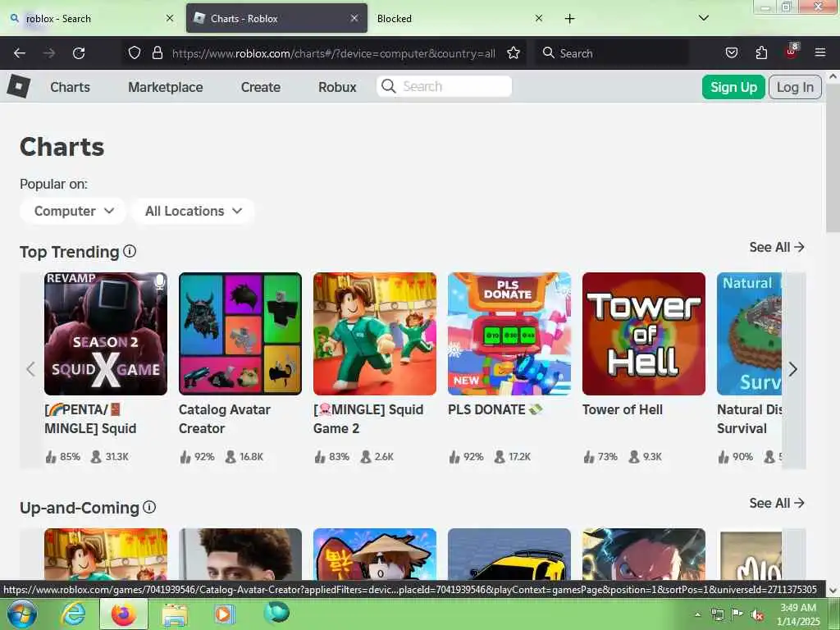Open the media player taskbar icon

[x=224, y=614]
